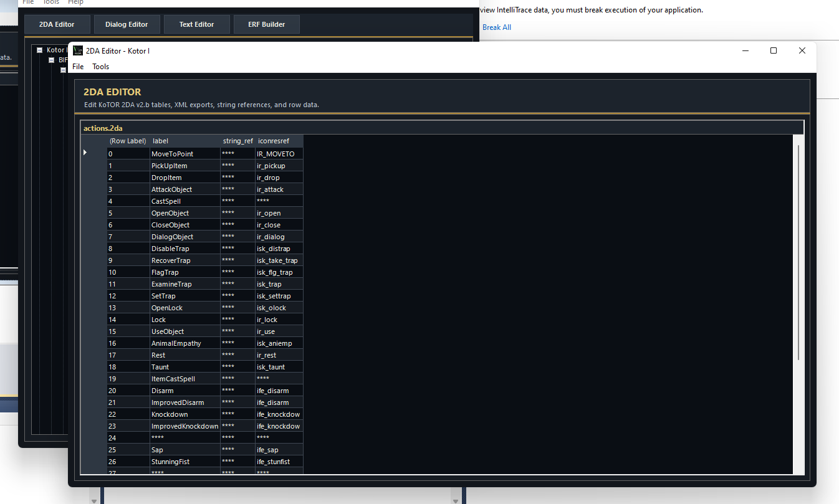Open Tools menu in 2DA Editor window
Screen dimensions: 839x504
tap(100, 67)
